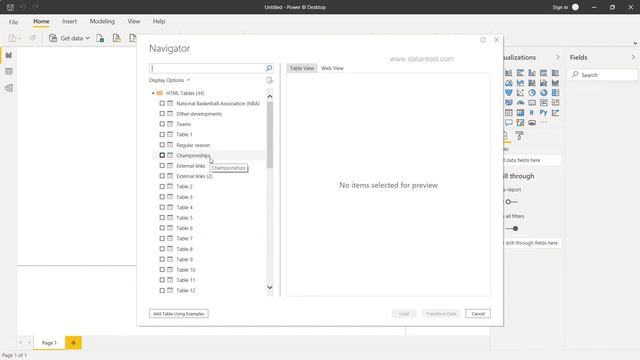Click the refresh icon beside Display Options

(269, 80)
